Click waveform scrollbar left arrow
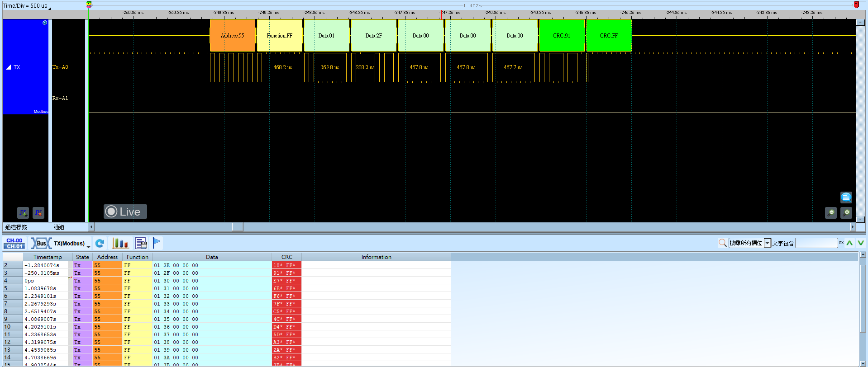Screen dimensions: 868x367 tap(91, 227)
